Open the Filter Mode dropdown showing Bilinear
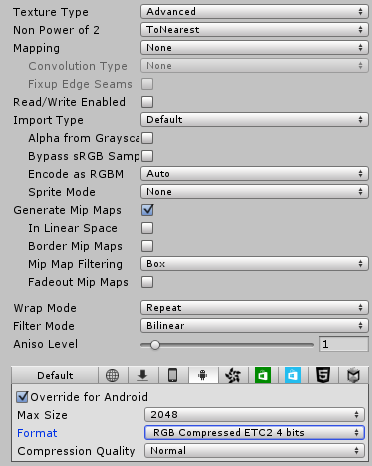 (x=254, y=326)
